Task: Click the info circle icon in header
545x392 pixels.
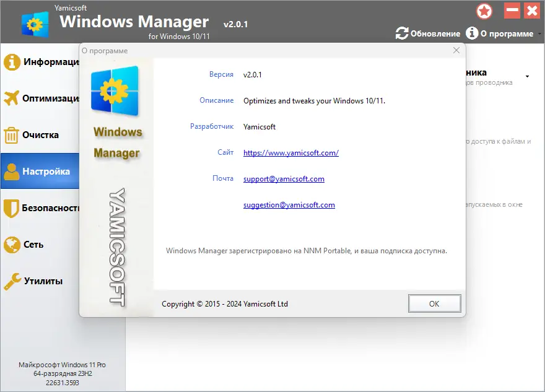Action: pos(472,33)
